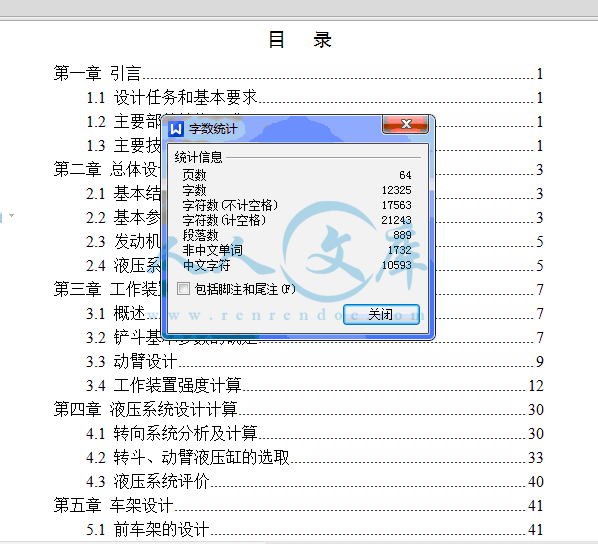
Task: Open 第四章 液压系统设计计算 entry
Action: pyautogui.click(x=298, y=409)
